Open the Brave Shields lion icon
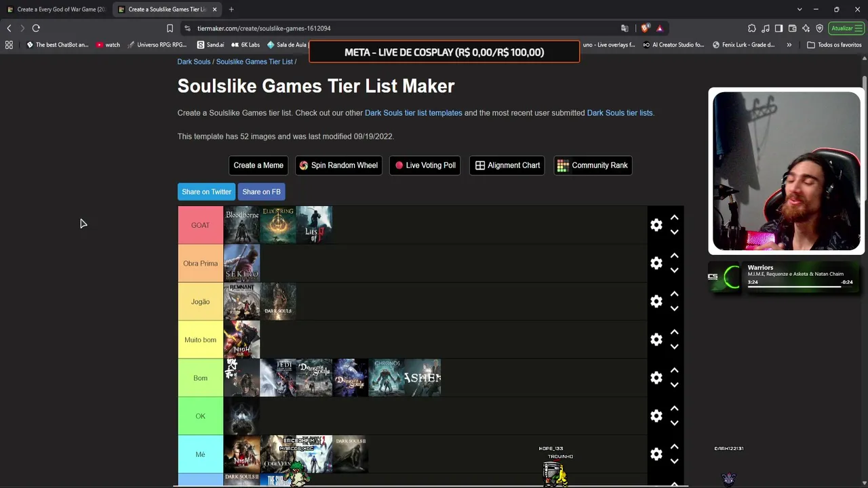 (644, 28)
